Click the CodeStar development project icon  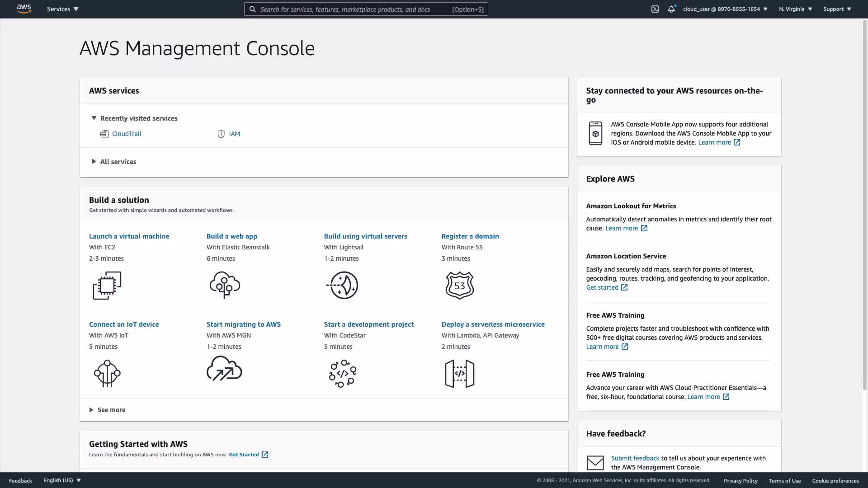point(342,373)
